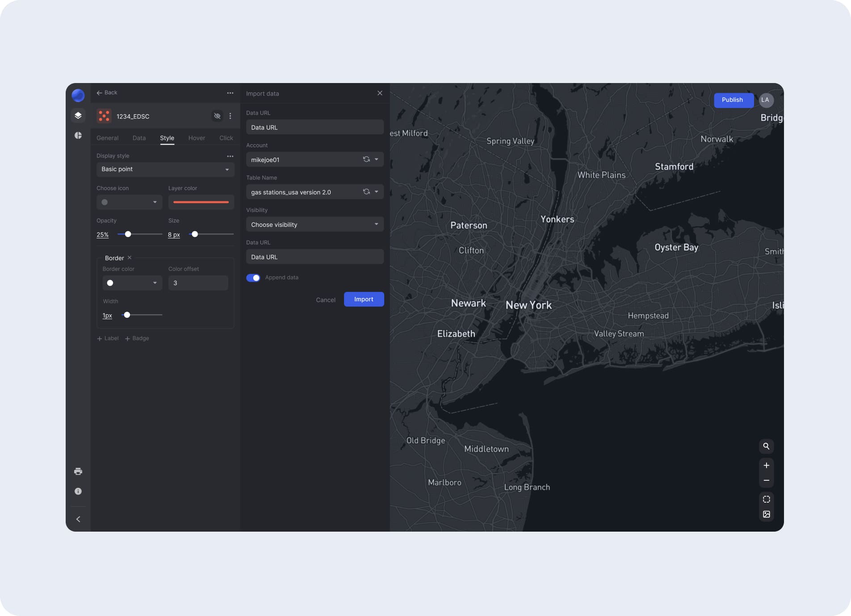Click the border Width slider handle
Image resolution: width=851 pixels, height=616 pixels.
click(127, 315)
